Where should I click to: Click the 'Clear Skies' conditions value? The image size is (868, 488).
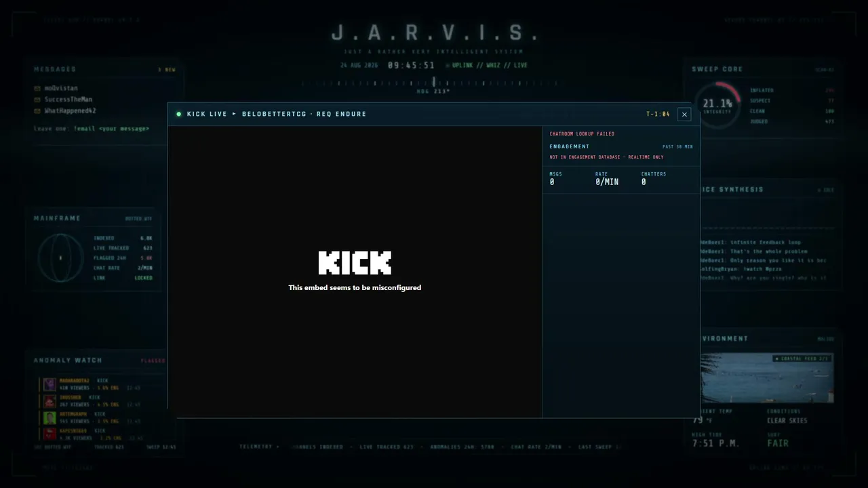787,421
